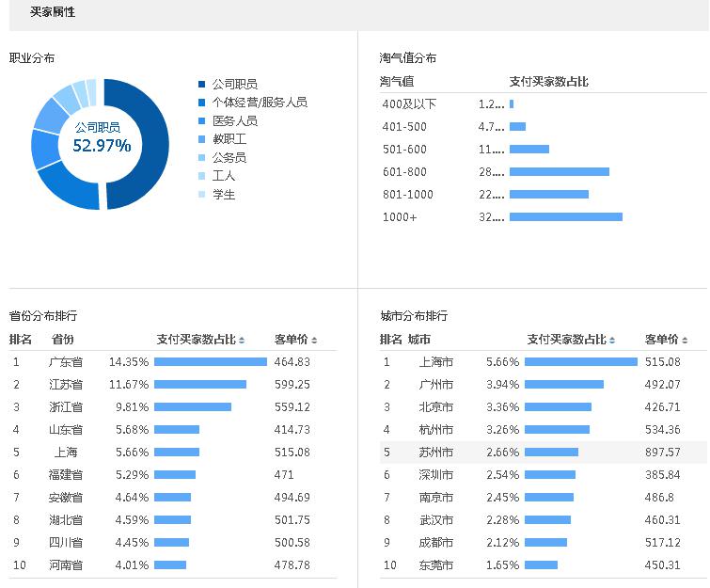Click the 公务员 legend item
This screenshot has height=588, width=710.
tap(229, 157)
